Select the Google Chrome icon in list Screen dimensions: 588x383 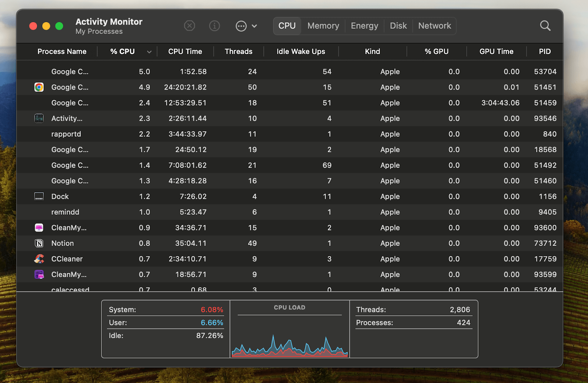click(x=39, y=87)
